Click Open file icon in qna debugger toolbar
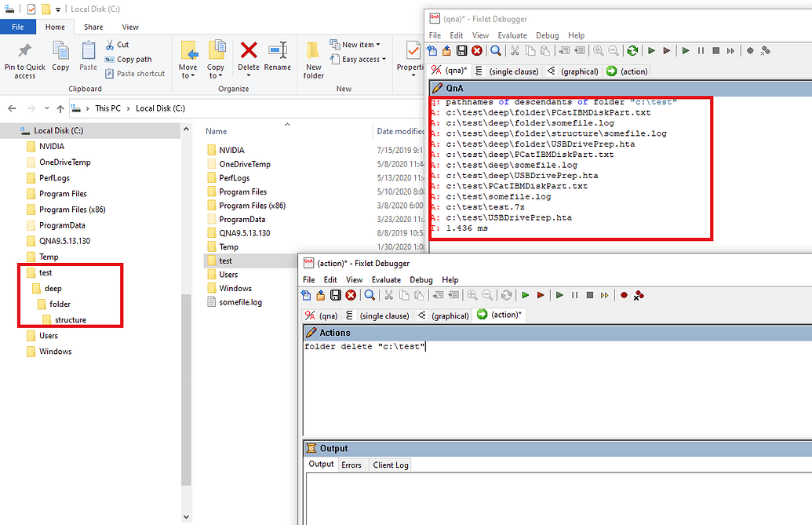812x525 pixels. [446, 51]
